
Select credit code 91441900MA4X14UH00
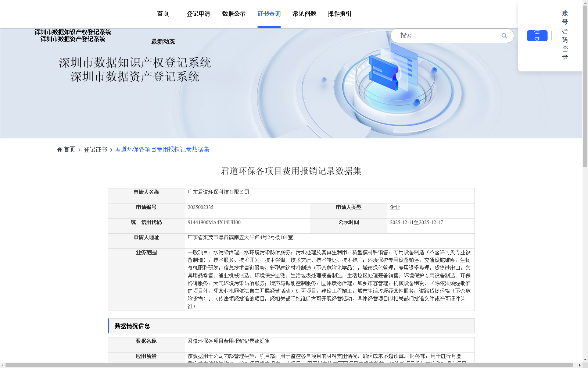tap(214, 222)
